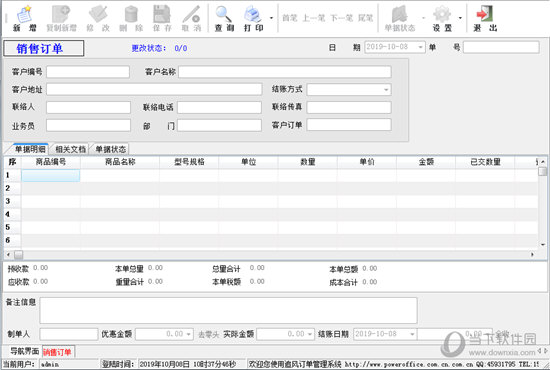Click the 单价 column header

pyautogui.click(x=367, y=162)
